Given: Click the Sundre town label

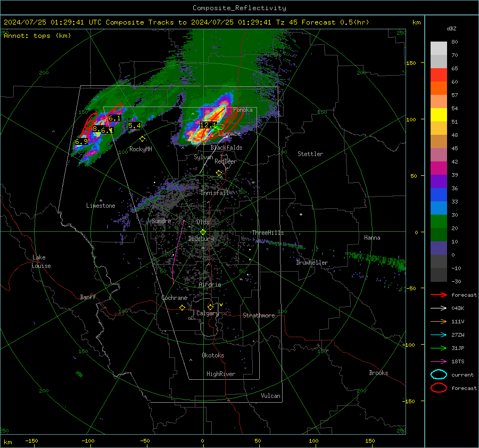Looking at the screenshot, I should click(161, 221).
